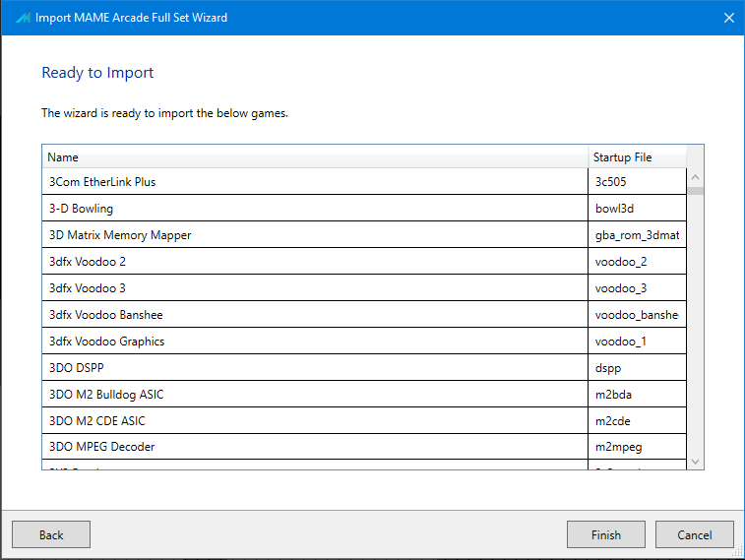Click the scrollbar down arrow
This screenshot has width=745, height=560.
[695, 462]
